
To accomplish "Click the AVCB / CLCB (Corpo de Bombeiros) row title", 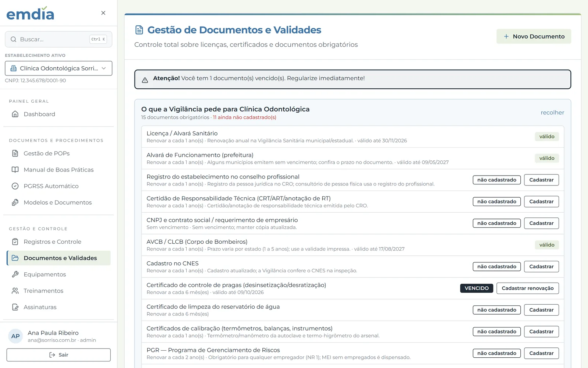I will pos(197,242).
